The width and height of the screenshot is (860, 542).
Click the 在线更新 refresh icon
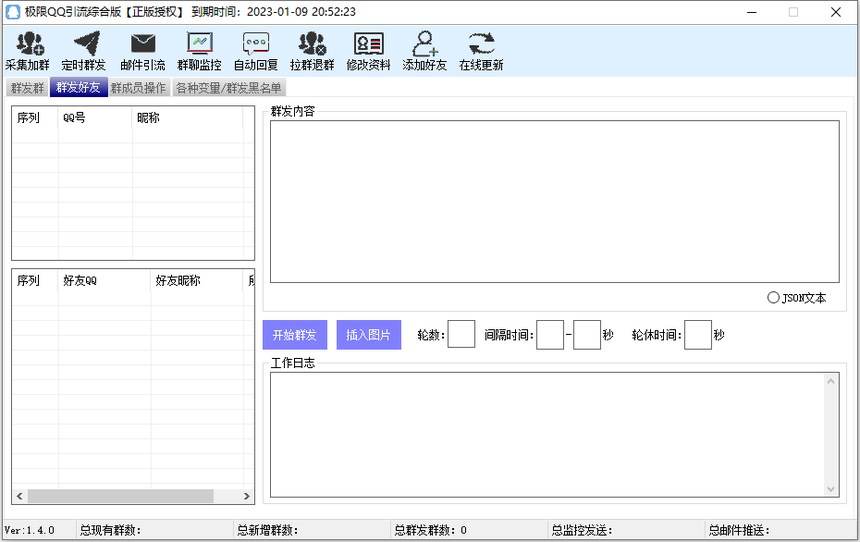point(481,43)
